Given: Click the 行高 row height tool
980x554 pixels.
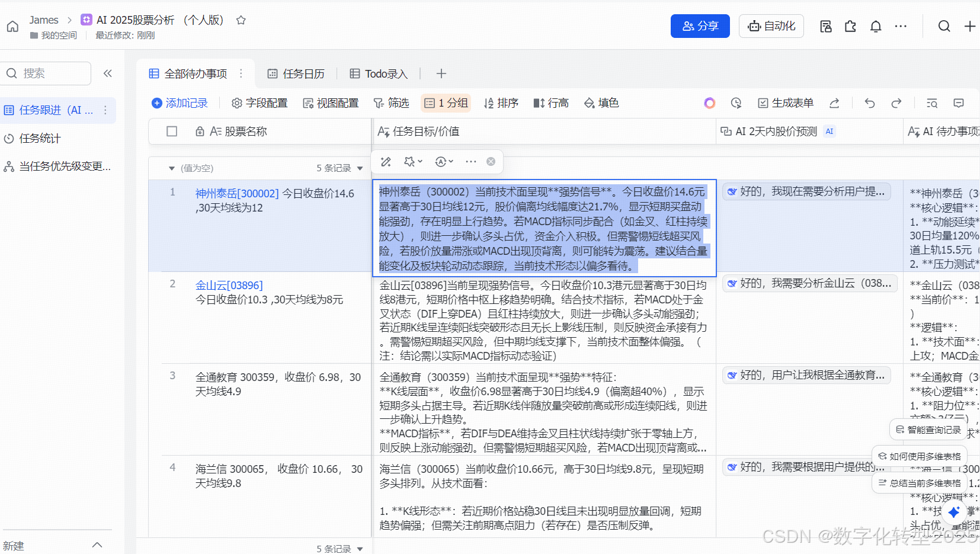Looking at the screenshot, I should coord(550,103).
